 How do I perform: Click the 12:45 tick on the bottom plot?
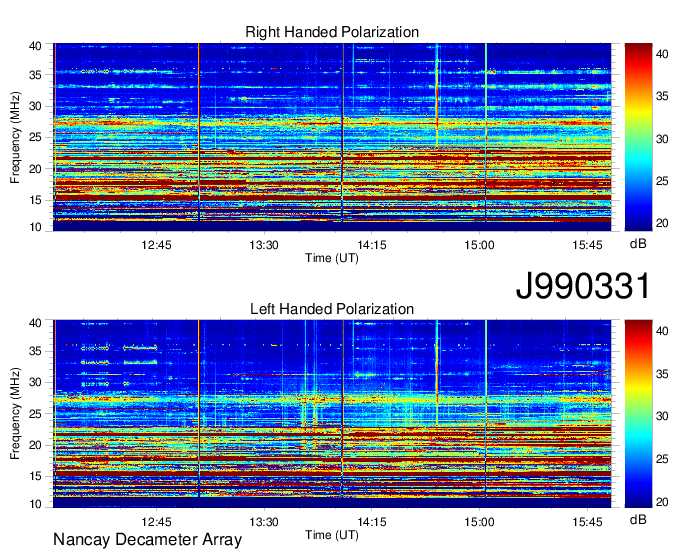click(x=156, y=522)
